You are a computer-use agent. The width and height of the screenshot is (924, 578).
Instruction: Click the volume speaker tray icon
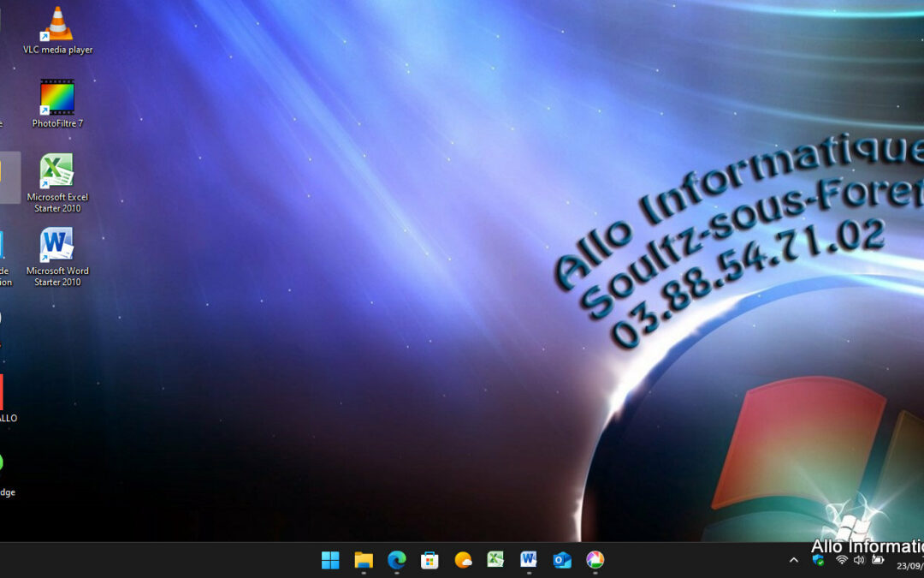(859, 560)
